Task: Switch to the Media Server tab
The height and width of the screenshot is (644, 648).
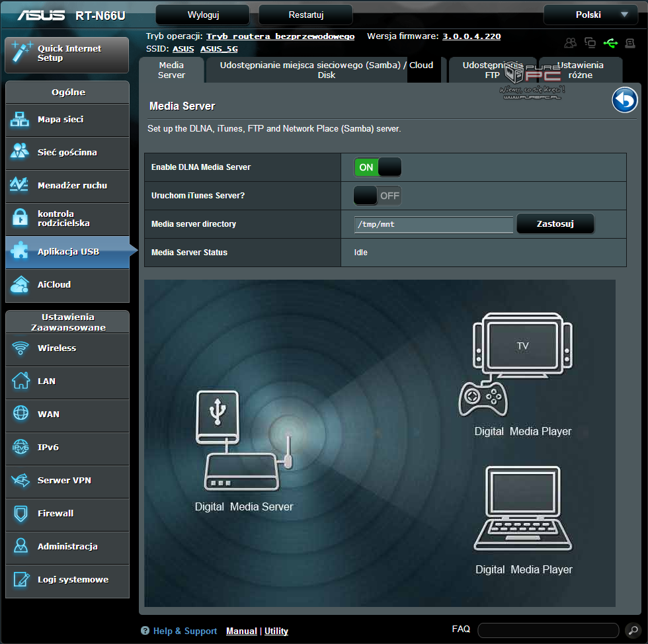Action: (171, 70)
